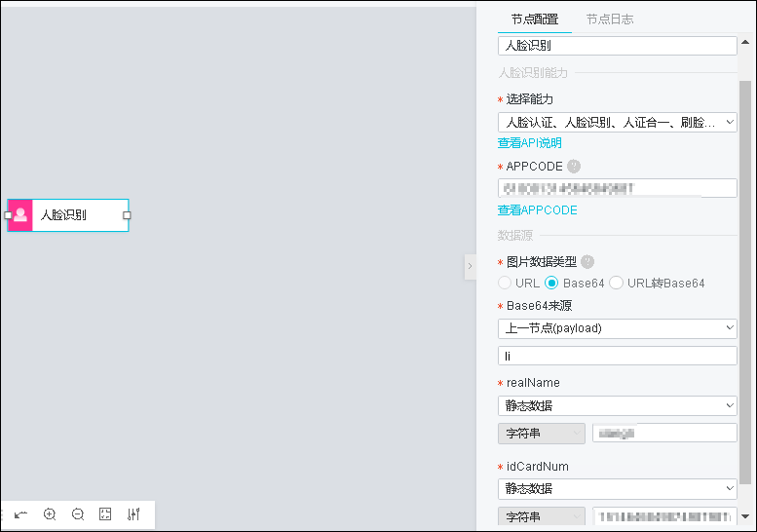
Task: Click the undo/back arrow in canvas toolbar
Action: pos(20,514)
